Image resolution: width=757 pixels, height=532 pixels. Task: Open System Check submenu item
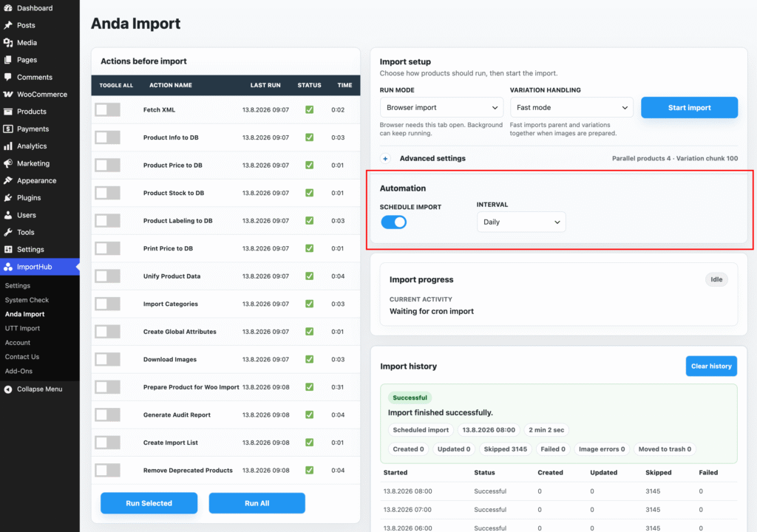point(27,300)
